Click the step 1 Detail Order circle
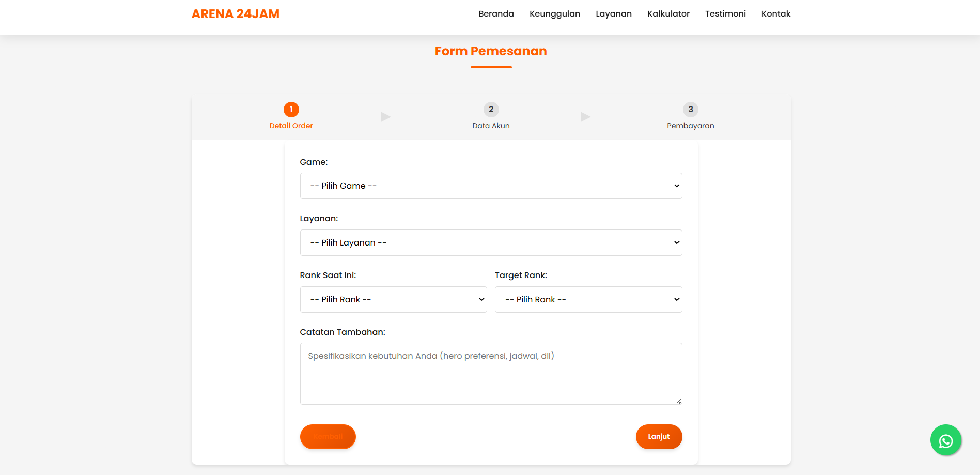 [x=291, y=110]
